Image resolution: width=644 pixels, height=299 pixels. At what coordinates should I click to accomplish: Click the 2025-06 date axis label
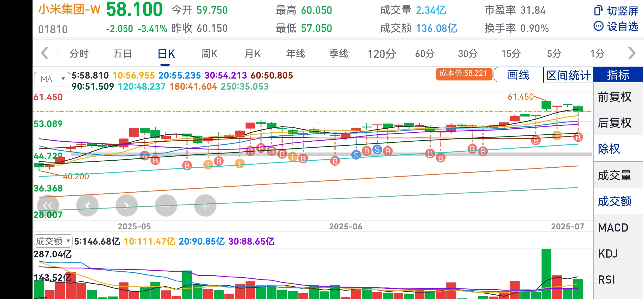coord(346,226)
